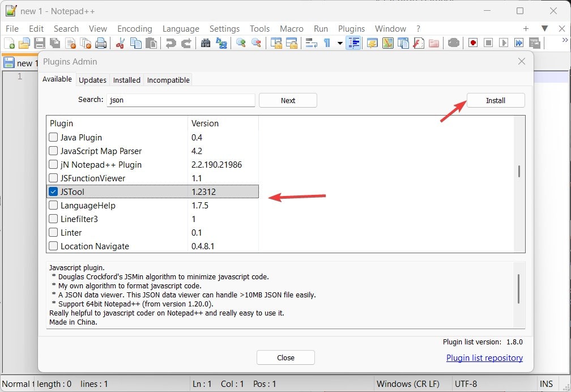Click the Cut scissors icon
571x392 pixels.
(120, 43)
